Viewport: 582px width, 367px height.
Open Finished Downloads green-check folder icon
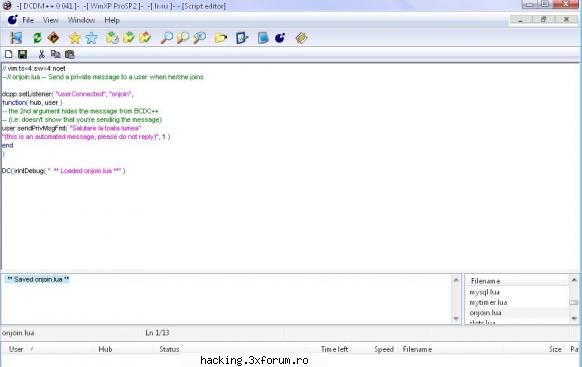129,38
